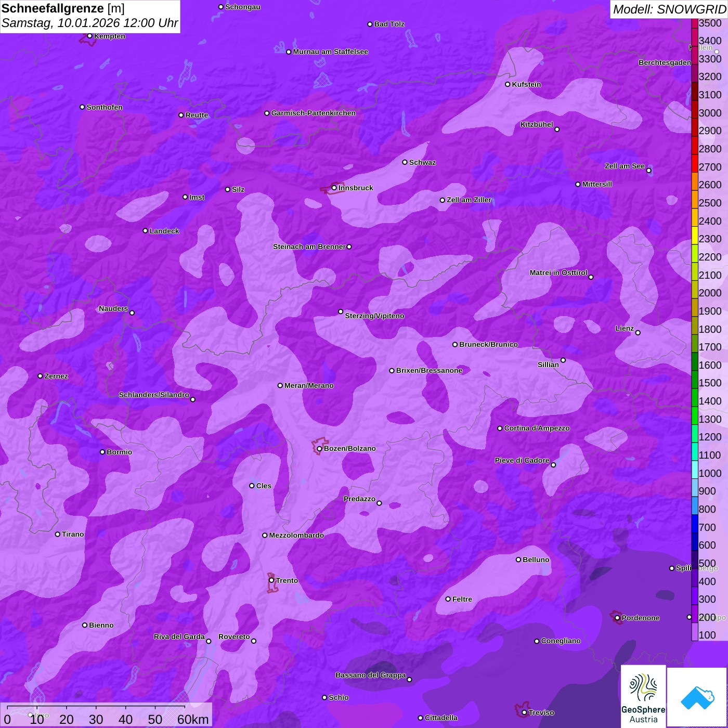The width and height of the screenshot is (728, 728).
Task: Click the Conegliano label
Action: (x=561, y=641)
